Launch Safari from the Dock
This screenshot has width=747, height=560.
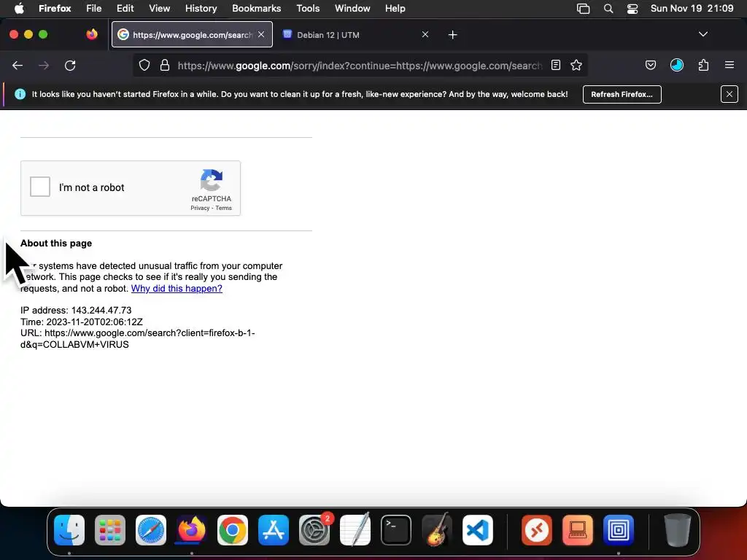[151, 530]
